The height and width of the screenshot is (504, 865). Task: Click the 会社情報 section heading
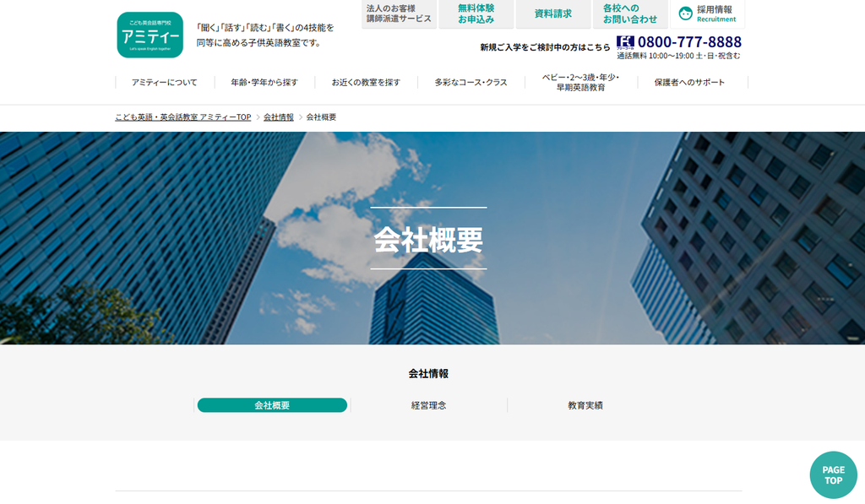[428, 373]
